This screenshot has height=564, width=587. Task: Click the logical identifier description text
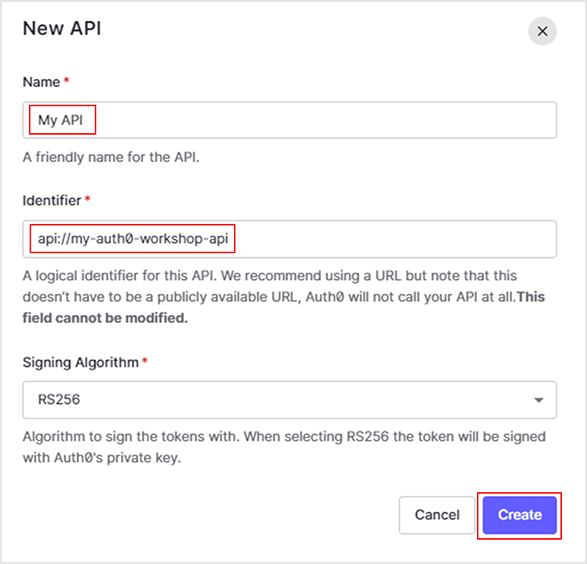(283, 297)
